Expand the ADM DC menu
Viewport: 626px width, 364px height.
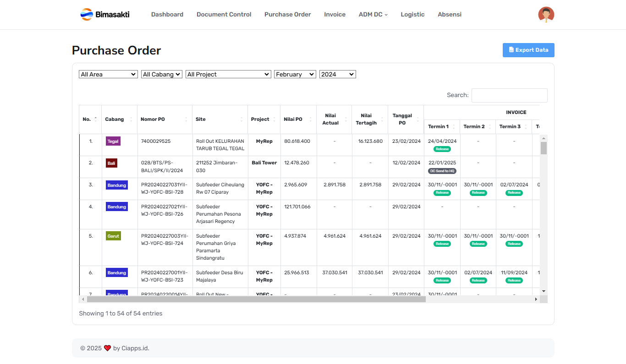[x=373, y=15]
